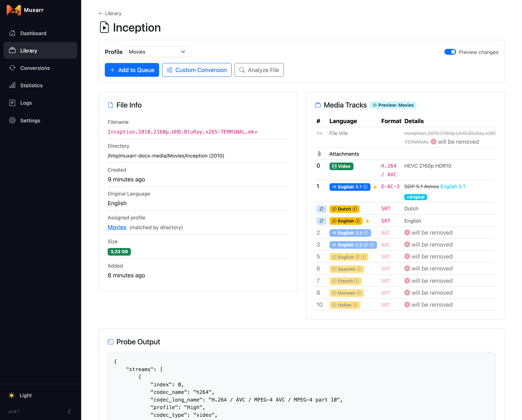Click reorder arrows beside English SRT row
The width and height of the screenshot is (522, 420).
pyautogui.click(x=321, y=221)
